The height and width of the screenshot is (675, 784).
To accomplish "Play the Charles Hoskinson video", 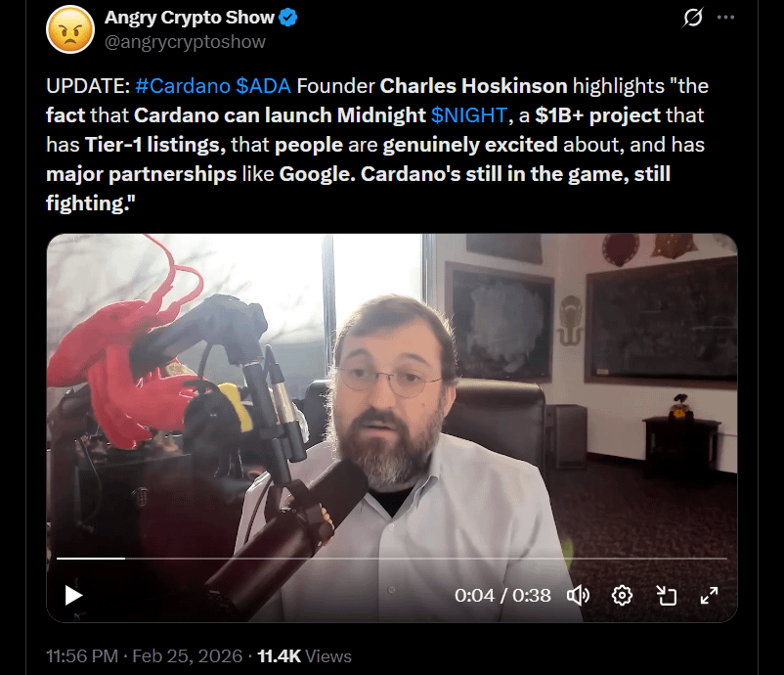I will 74,596.
